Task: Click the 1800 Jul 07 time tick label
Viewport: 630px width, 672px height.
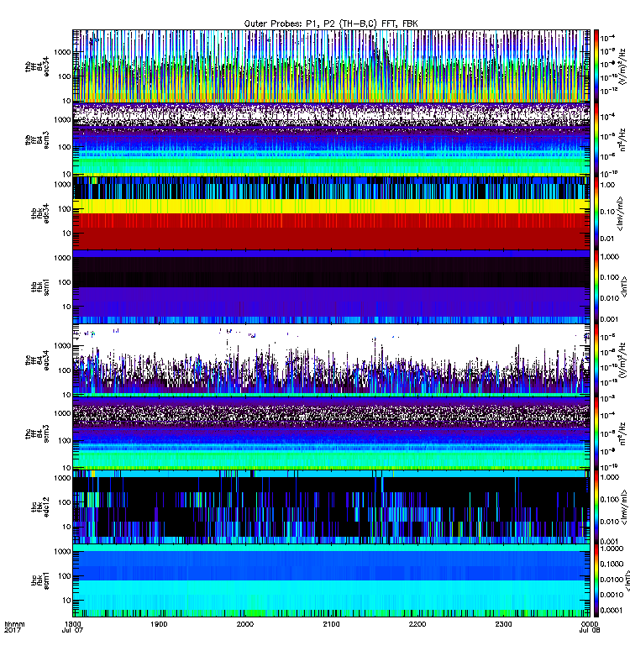Action: [72, 627]
